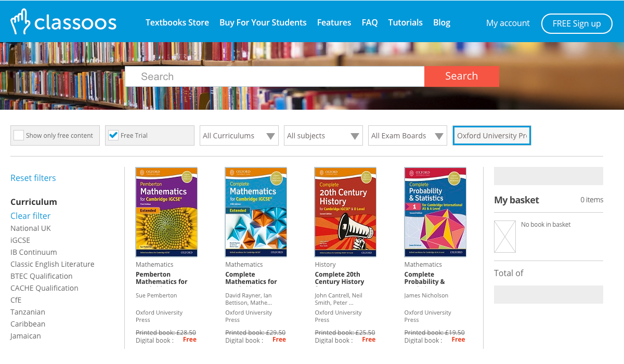Image resolution: width=624 pixels, height=364 pixels.
Task: Open the Oxford University Press publisher filter
Action: [491, 136]
